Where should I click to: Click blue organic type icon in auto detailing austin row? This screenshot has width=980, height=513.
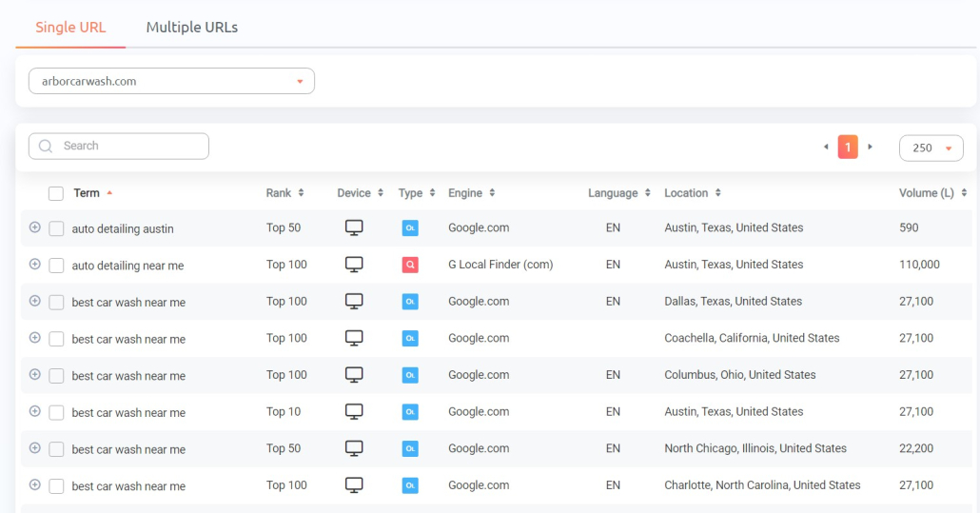pyautogui.click(x=410, y=228)
